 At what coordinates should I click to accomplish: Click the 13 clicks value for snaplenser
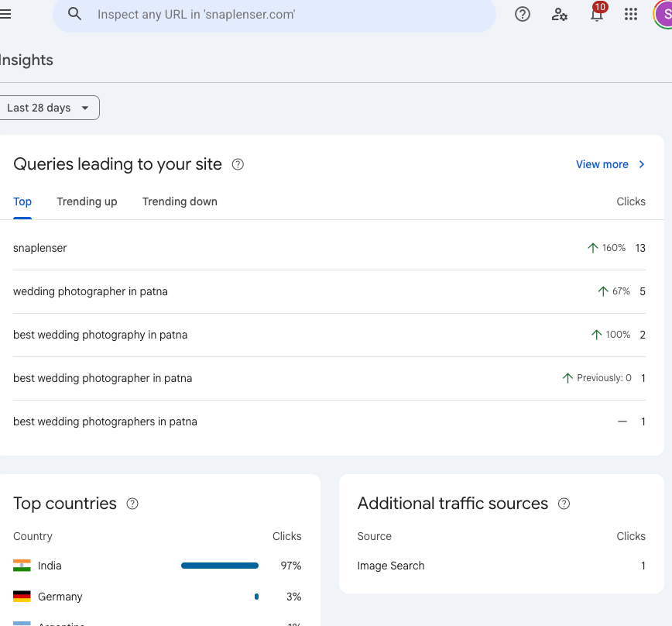(640, 248)
